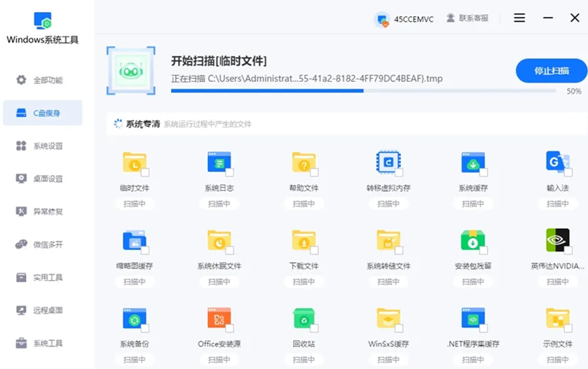This screenshot has height=369, width=588.
Task: Go to 桌面设置 in the sidebar
Action: pos(42,179)
